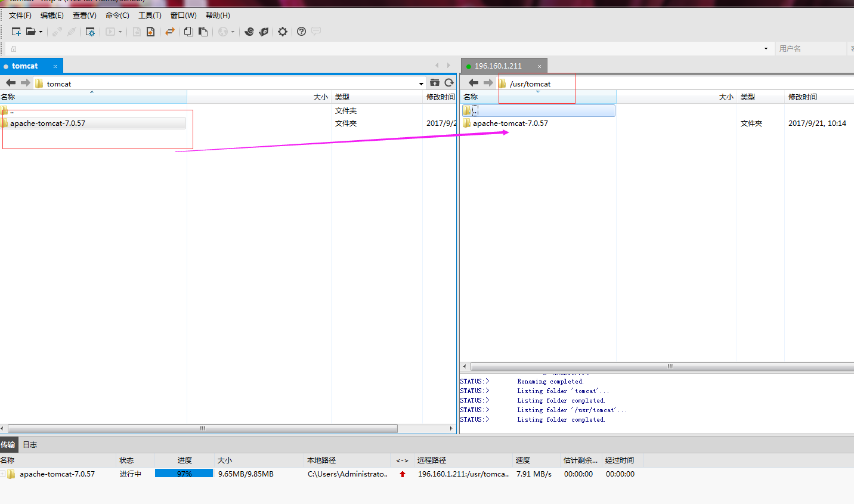Click the orange Synchronize arrows icon
The width and height of the screenshot is (854, 504).
point(170,32)
